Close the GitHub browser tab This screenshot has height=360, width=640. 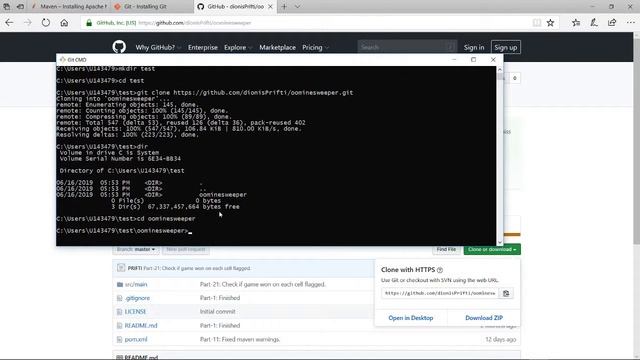(270, 7)
